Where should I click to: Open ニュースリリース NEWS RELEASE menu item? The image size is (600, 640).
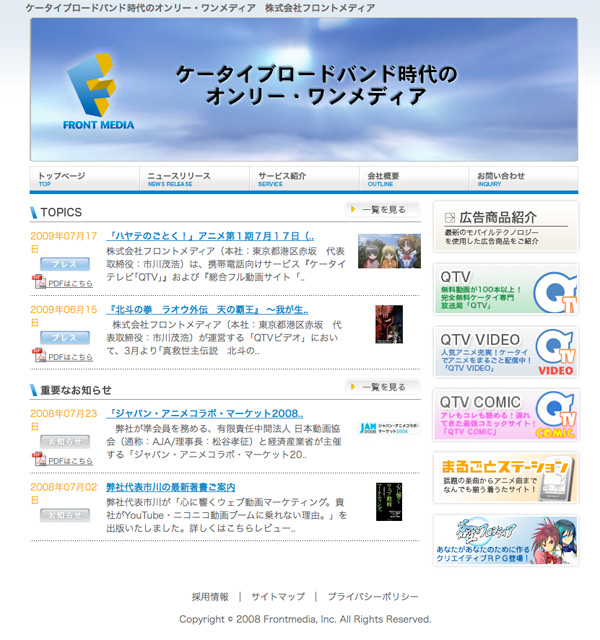(194, 179)
